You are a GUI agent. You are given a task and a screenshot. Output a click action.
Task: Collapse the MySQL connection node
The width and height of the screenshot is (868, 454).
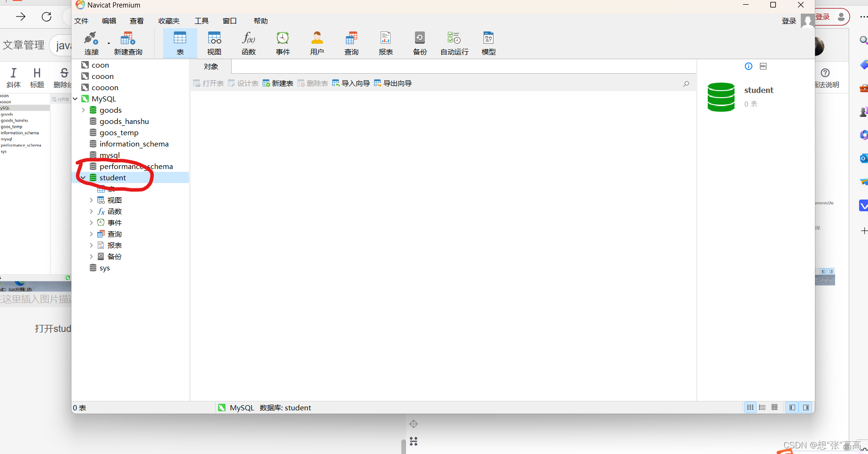point(75,99)
